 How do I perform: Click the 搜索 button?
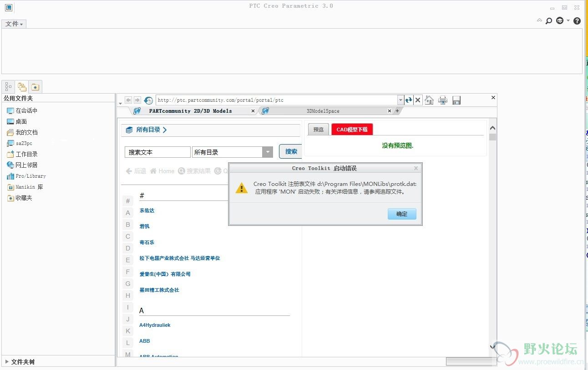(291, 152)
